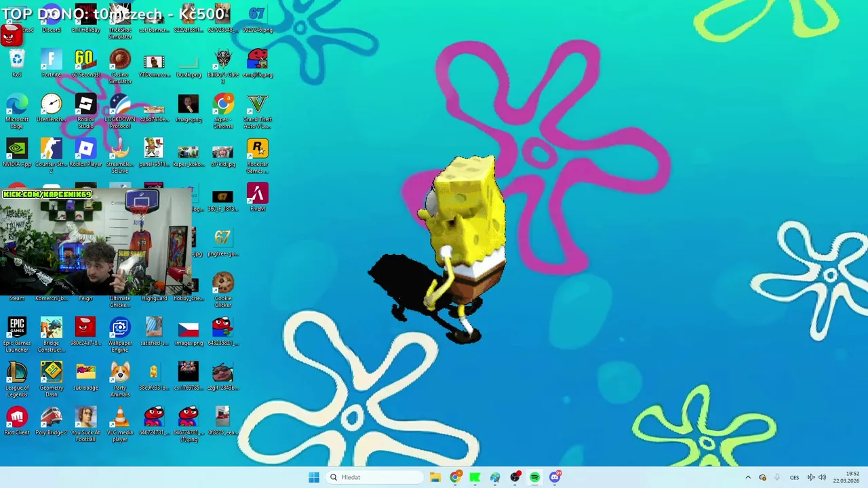Launch Grand Theft Auto V shortcut

point(258,110)
